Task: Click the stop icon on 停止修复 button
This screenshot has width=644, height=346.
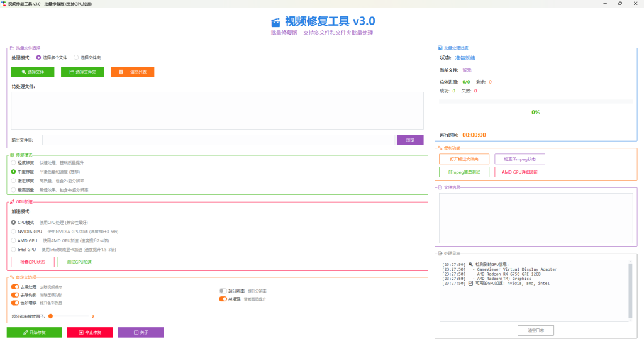Action: click(79, 332)
